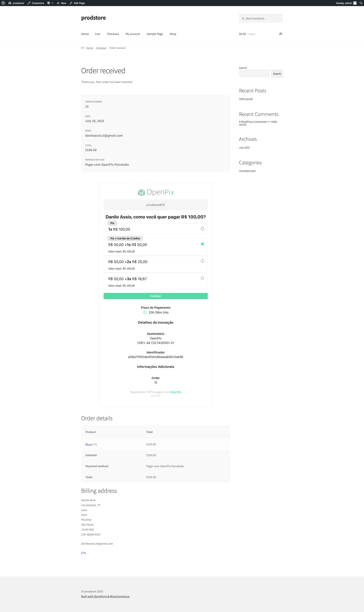Click the Blusa product link
The image size is (364, 612).
(x=89, y=444)
